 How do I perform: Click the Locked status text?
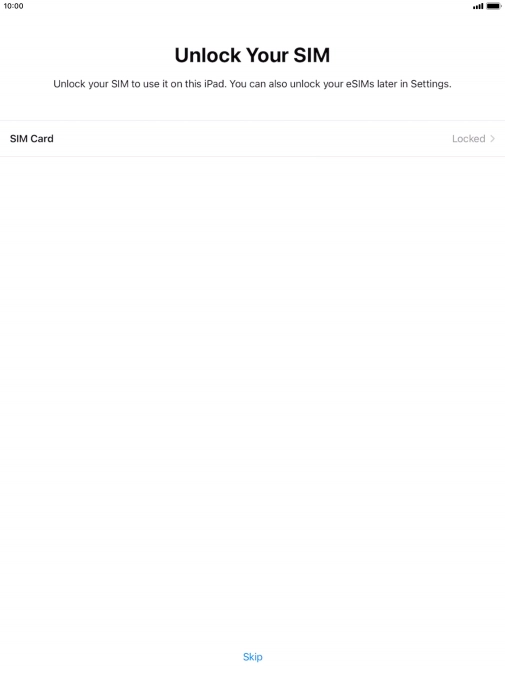[468, 138]
